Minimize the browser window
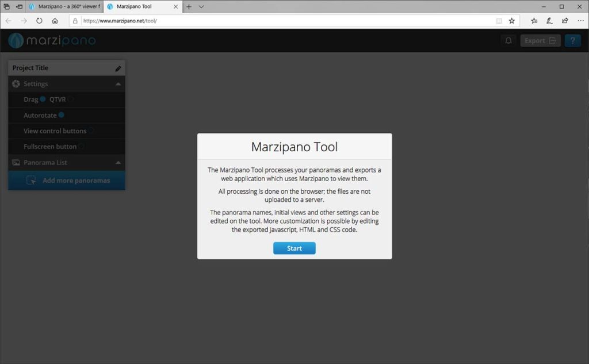Screen dimensions: 589x364 pyautogui.click(x=544, y=6)
